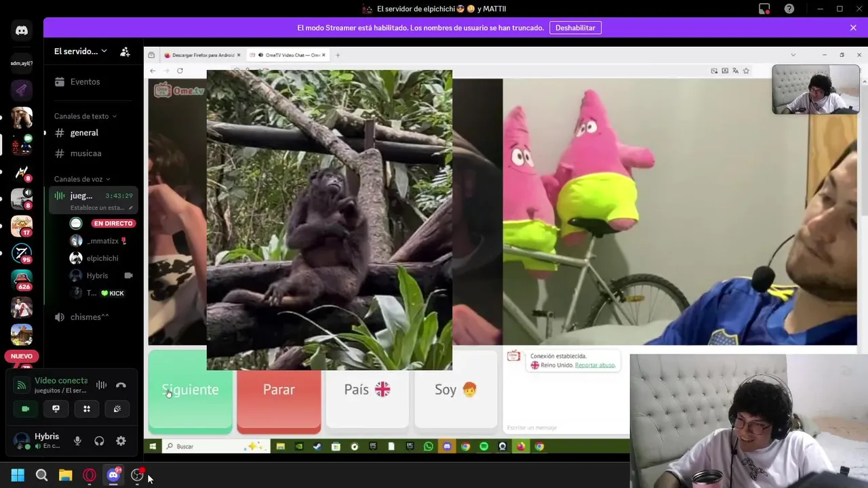Deafen audio with headphones icon
The image size is (868, 488).
(99, 441)
